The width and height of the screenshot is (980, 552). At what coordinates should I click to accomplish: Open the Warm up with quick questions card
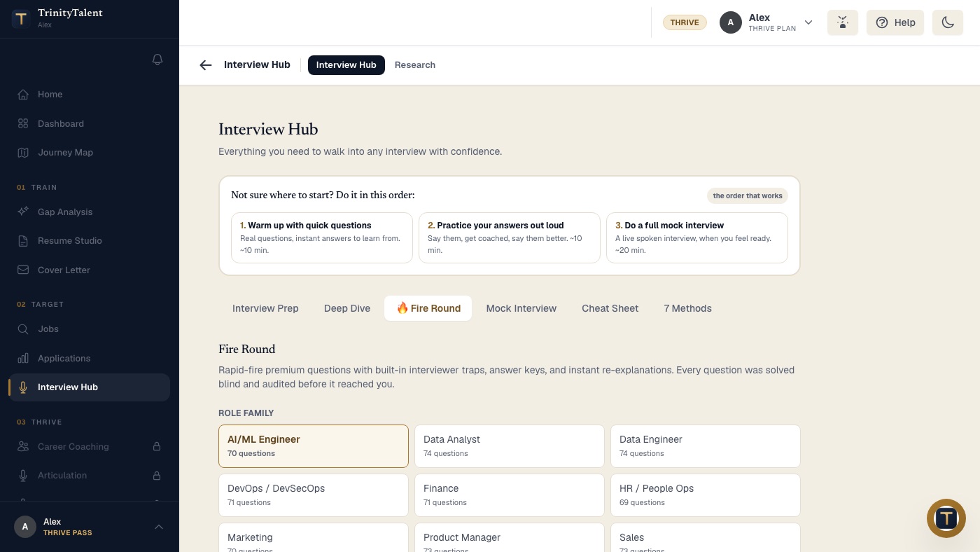322,238
